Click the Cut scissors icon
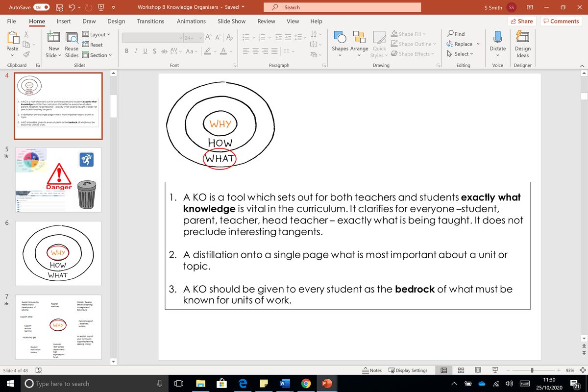Image resolution: width=588 pixels, height=392 pixels. tap(27, 33)
